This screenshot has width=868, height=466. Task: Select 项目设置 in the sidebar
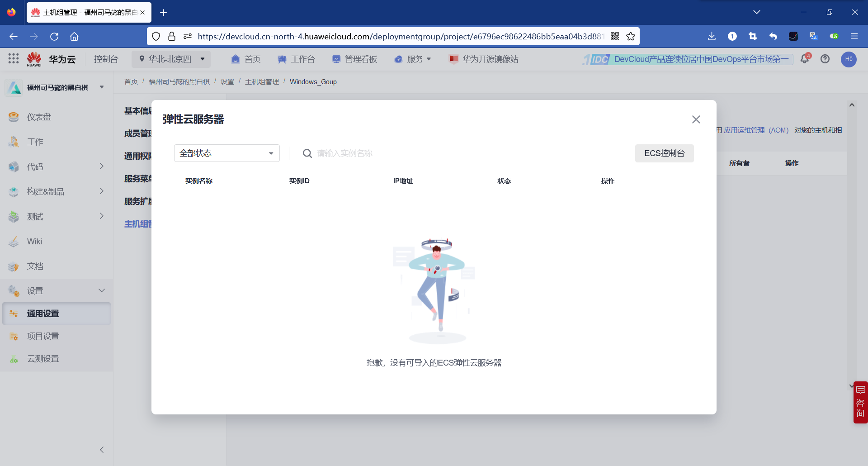point(42,336)
